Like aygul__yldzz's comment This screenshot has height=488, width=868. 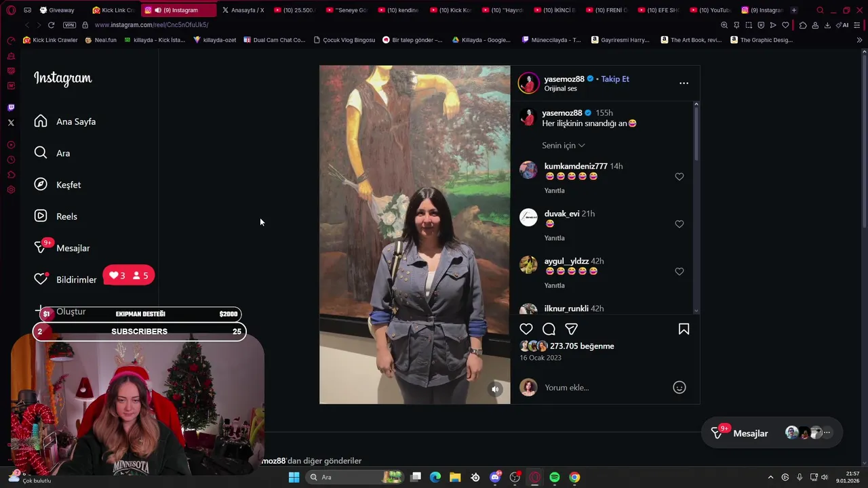tap(679, 272)
